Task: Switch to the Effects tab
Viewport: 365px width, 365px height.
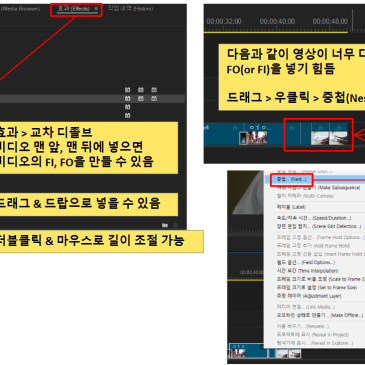Action: 74,9
